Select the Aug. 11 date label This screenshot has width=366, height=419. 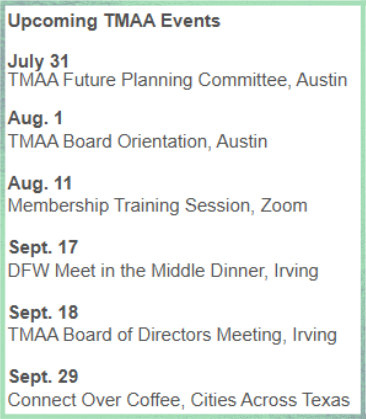click(x=40, y=184)
